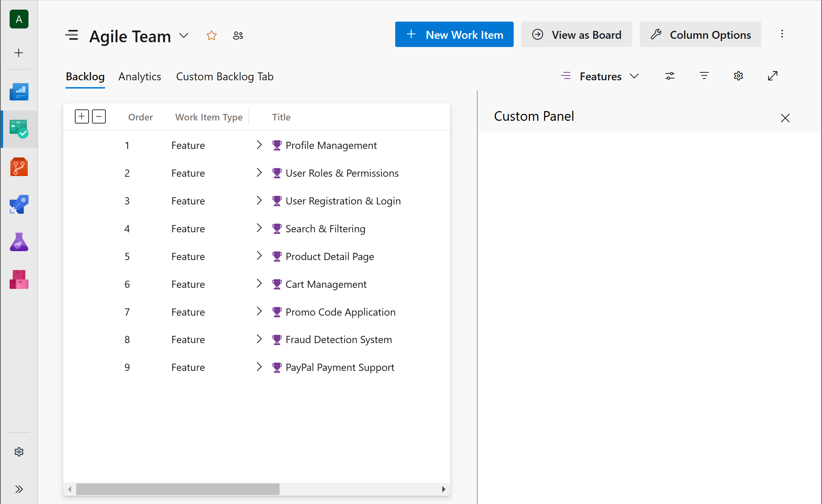Open team backlog settings gear

[739, 76]
